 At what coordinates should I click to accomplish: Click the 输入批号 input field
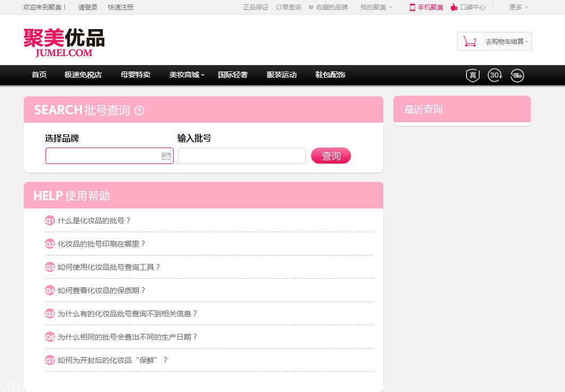241,156
